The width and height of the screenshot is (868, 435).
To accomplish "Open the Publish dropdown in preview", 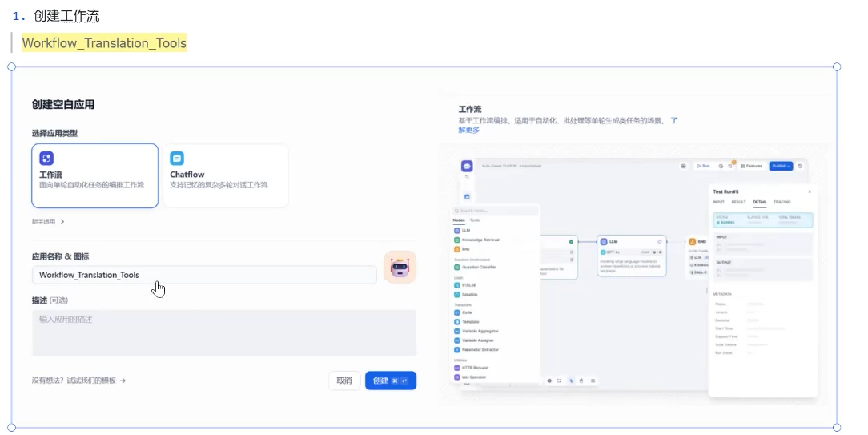I will tap(781, 167).
